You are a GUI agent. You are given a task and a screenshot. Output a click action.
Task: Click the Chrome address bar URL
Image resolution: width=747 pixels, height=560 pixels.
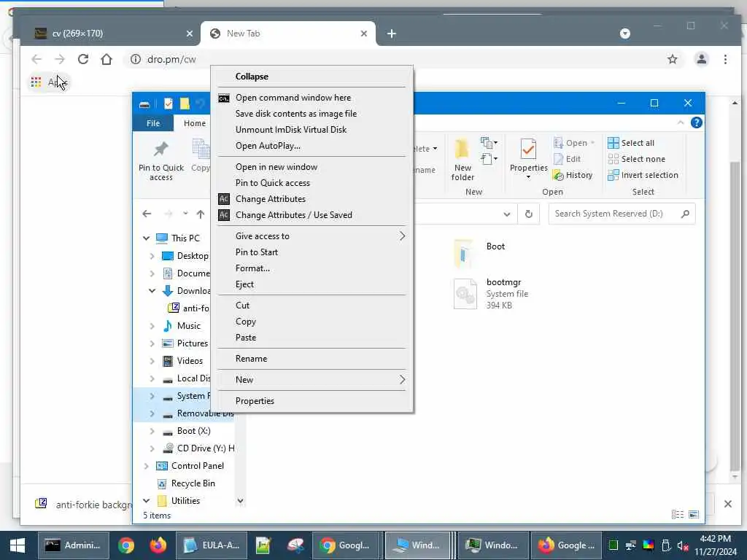tap(171, 59)
